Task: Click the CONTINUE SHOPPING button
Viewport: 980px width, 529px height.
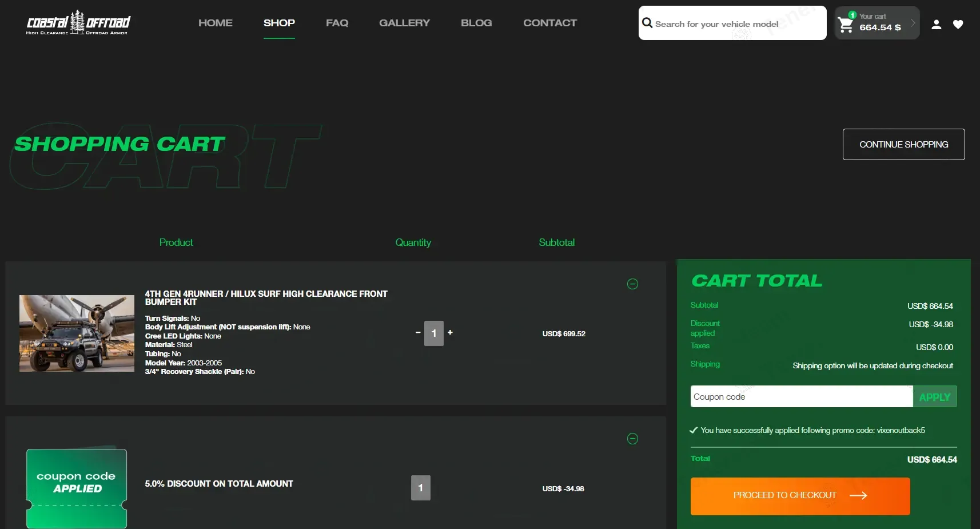Action: coord(903,144)
